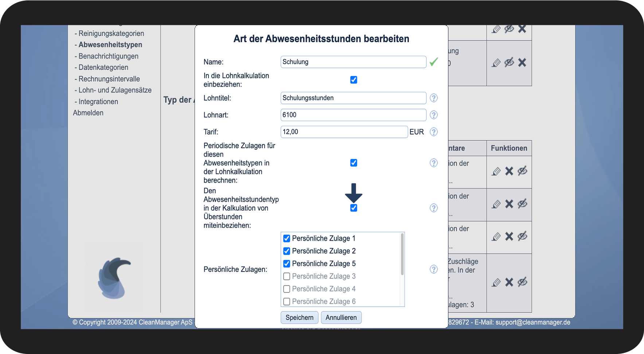Toggle periodische Zulagen berechnen checkbox

(x=354, y=163)
